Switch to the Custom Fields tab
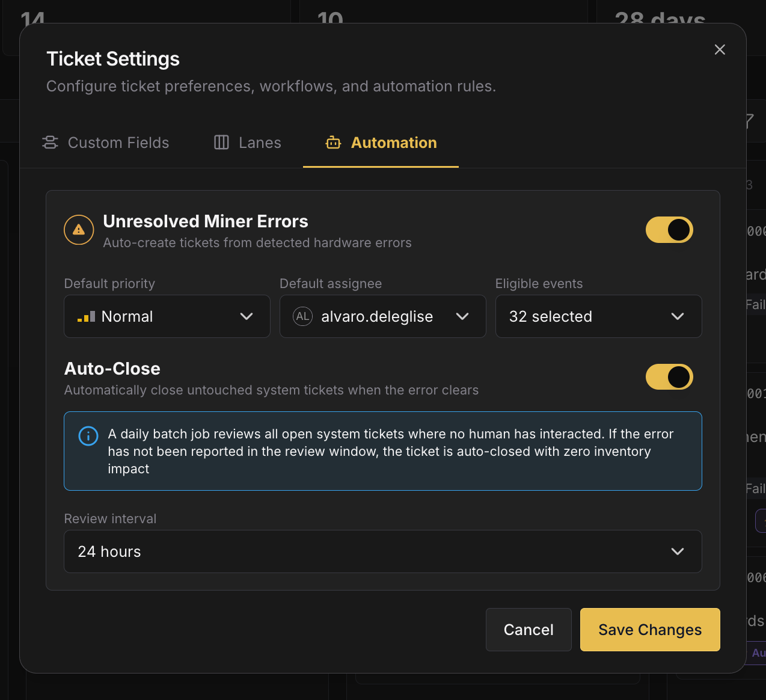Screen dimensions: 766x700 coord(106,143)
